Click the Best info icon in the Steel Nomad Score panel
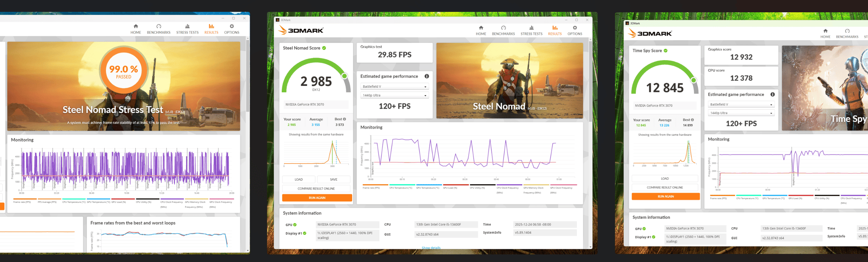The height and width of the screenshot is (262, 868). (345, 119)
